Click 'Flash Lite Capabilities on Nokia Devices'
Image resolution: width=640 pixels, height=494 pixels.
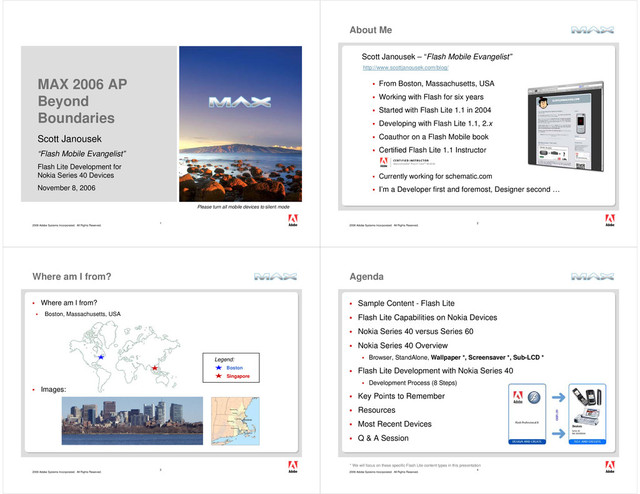point(427,318)
